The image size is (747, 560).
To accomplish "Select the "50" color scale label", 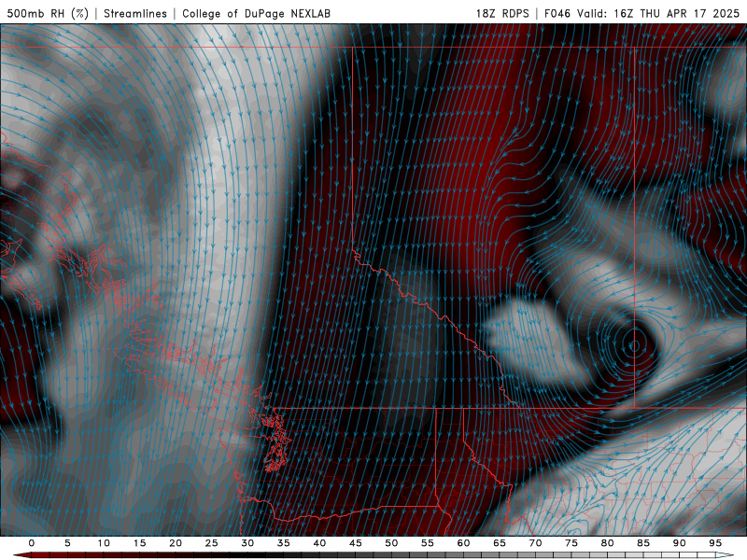I will click(x=391, y=543).
